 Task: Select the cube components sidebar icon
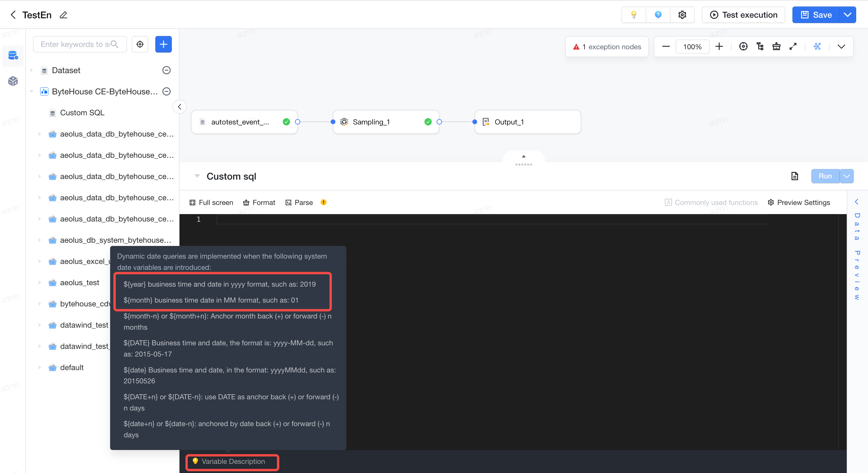click(x=13, y=81)
